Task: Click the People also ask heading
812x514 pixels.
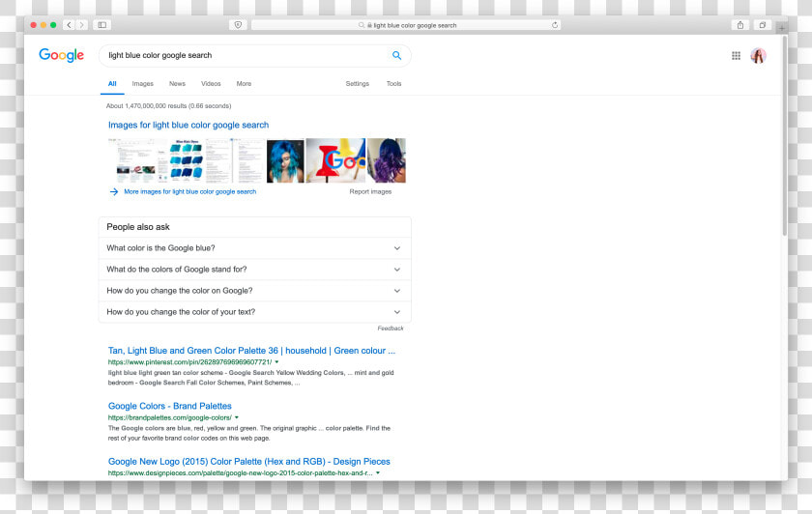Action: tap(138, 227)
